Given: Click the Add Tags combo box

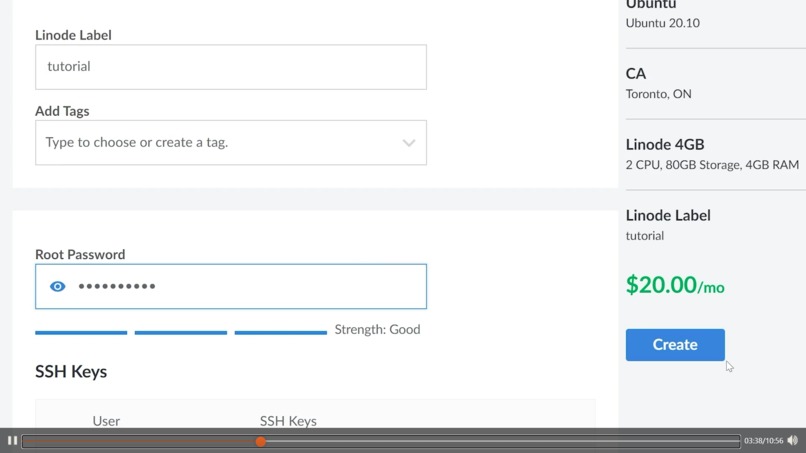Looking at the screenshot, I should tap(231, 143).
